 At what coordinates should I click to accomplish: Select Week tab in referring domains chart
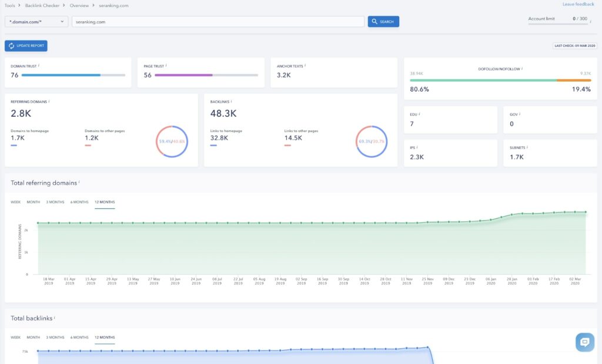point(16,202)
